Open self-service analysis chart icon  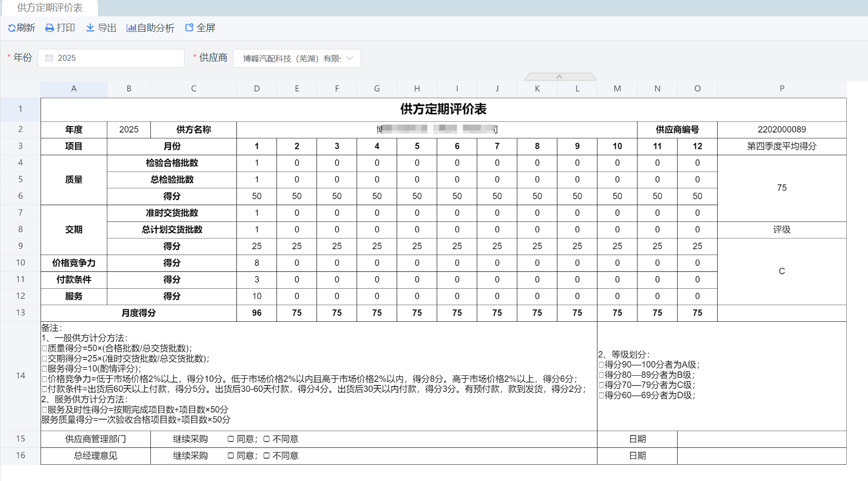click(131, 28)
